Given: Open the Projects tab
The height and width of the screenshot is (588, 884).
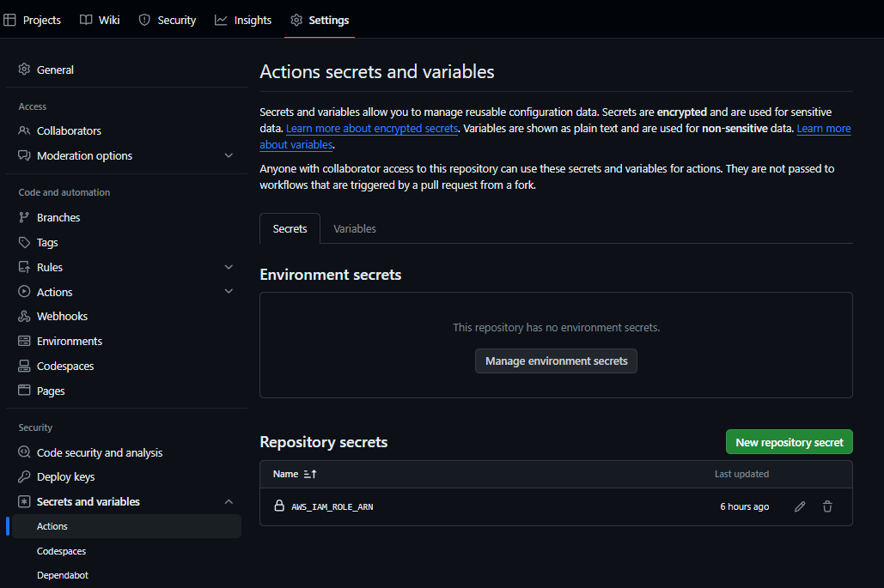Looking at the screenshot, I should [32, 21].
